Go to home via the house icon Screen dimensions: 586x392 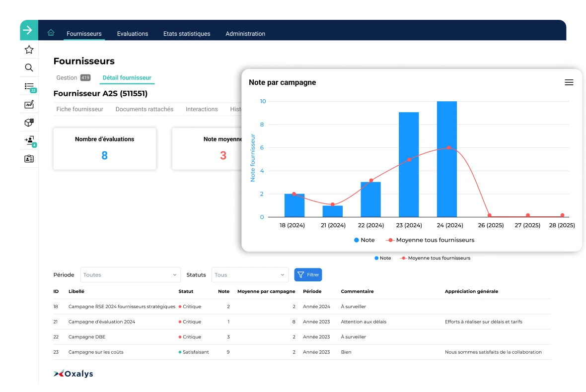51,33
